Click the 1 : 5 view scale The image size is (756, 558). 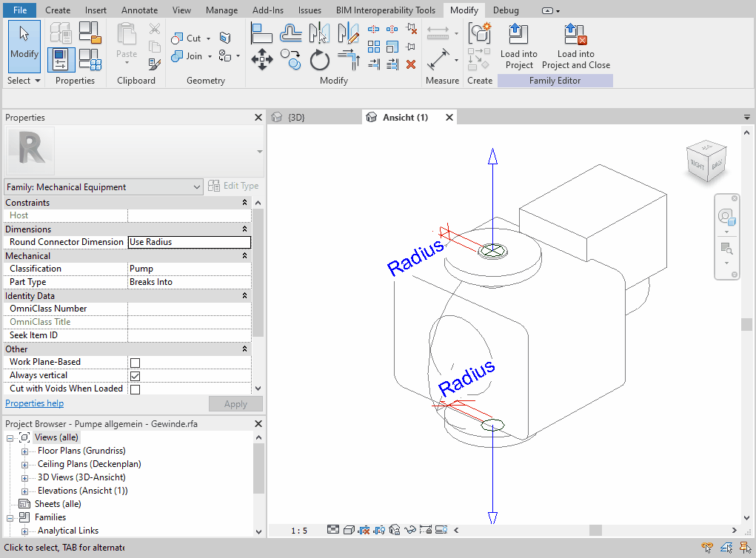tap(299, 531)
